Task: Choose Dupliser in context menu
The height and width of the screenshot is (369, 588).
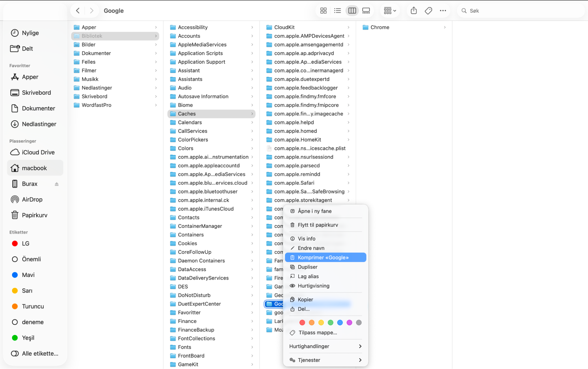Action: point(325,267)
